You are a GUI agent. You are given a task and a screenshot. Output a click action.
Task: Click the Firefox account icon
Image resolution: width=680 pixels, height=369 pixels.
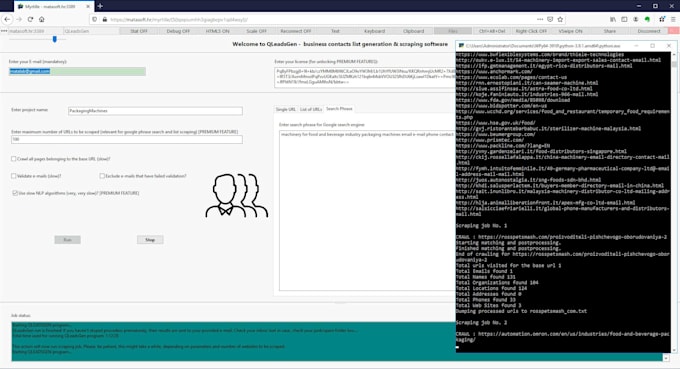[636, 20]
